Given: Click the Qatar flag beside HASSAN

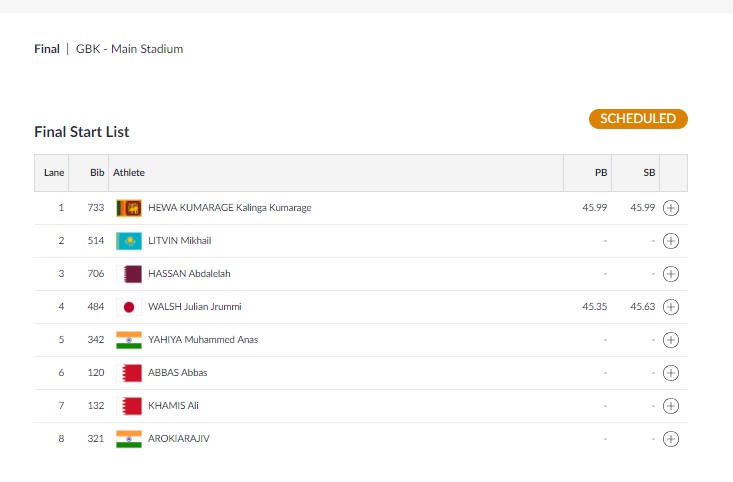Looking at the screenshot, I should [129, 274].
